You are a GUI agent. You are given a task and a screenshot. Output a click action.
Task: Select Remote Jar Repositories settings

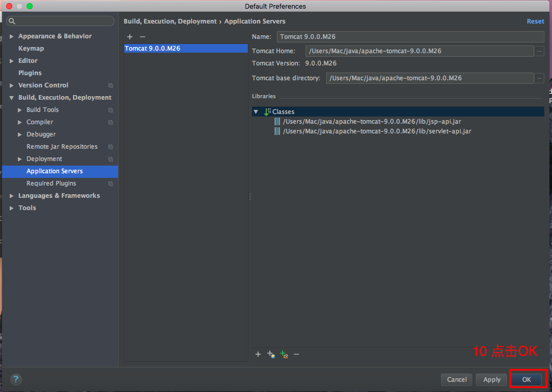coord(62,147)
